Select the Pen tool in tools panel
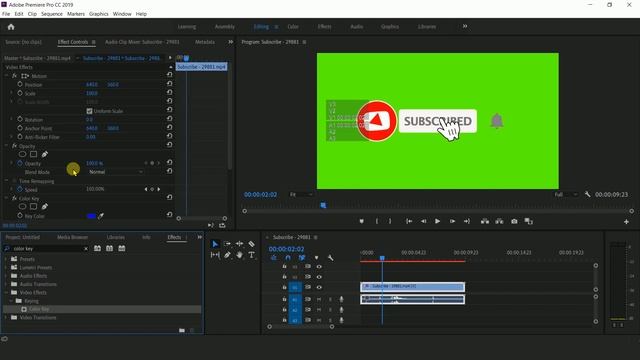The width and height of the screenshot is (640, 360). 227,255
